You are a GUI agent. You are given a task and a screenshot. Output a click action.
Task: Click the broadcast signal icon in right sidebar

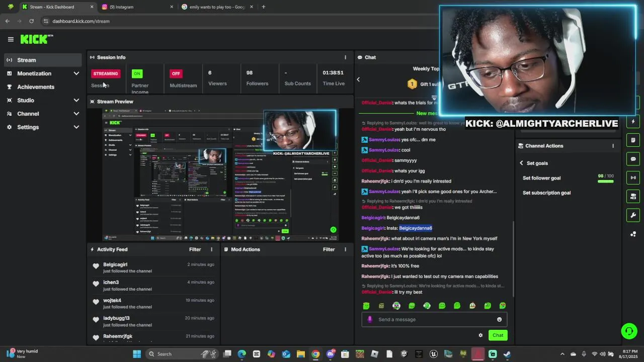633,177
